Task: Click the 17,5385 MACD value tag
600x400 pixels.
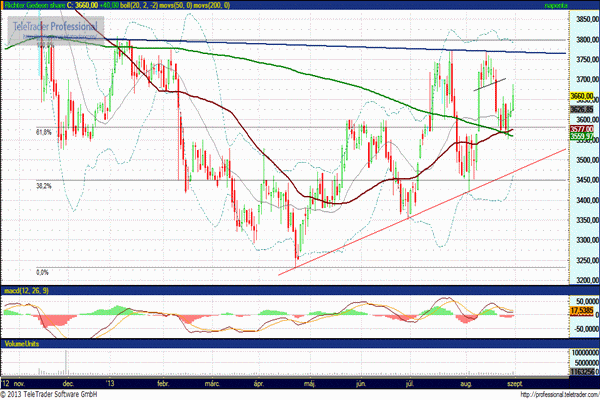Action: [582, 312]
